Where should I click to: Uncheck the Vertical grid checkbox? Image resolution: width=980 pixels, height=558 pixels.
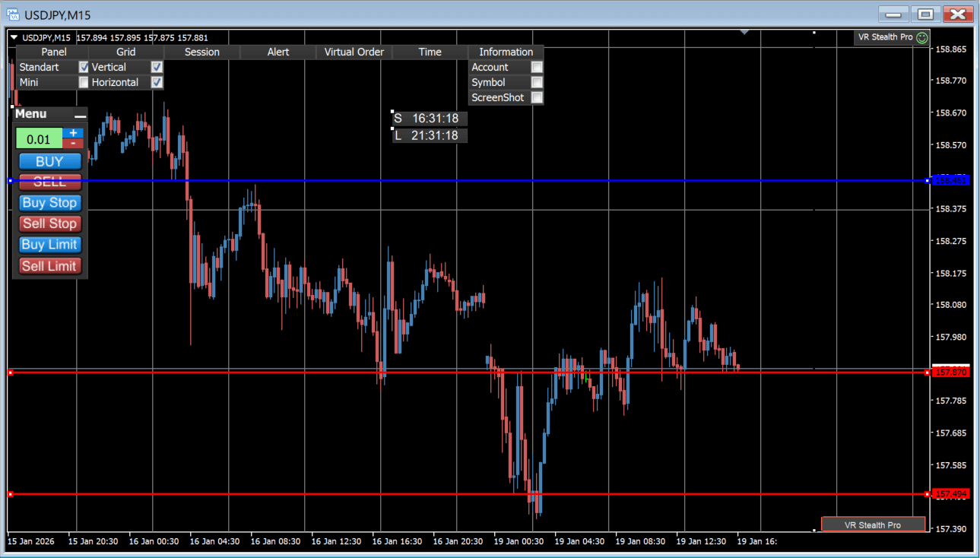coord(157,68)
